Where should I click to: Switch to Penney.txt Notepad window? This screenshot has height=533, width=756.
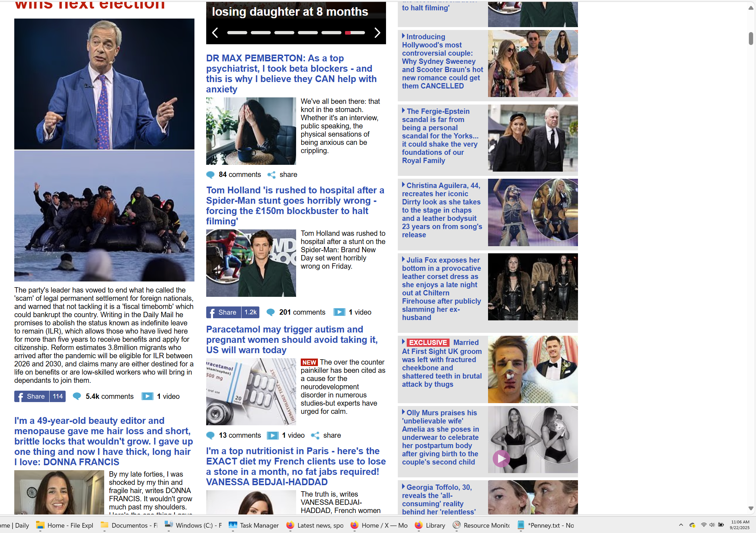546,525
